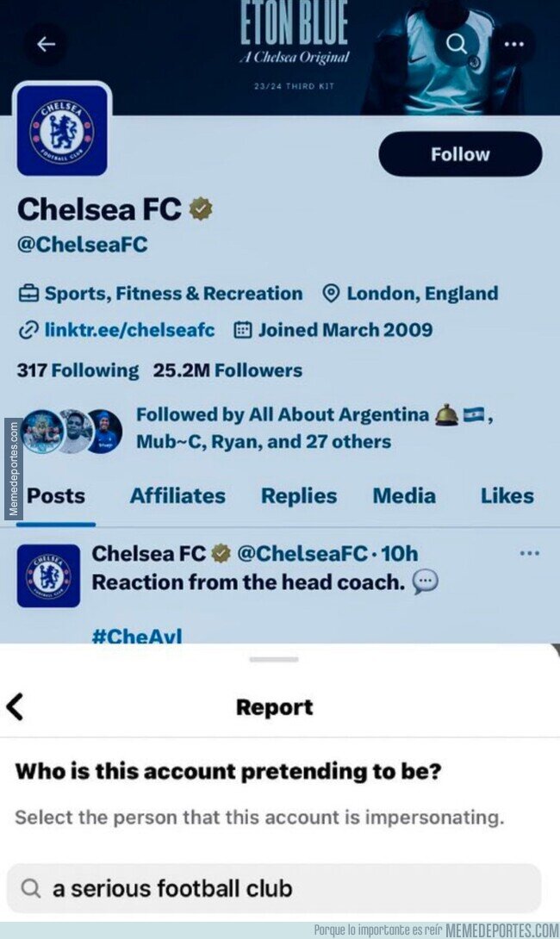Go back using Report sheet chevron

coord(15,706)
